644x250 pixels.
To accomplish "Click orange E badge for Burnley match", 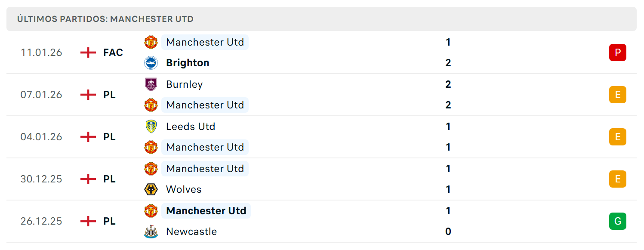I will pyautogui.click(x=618, y=95).
